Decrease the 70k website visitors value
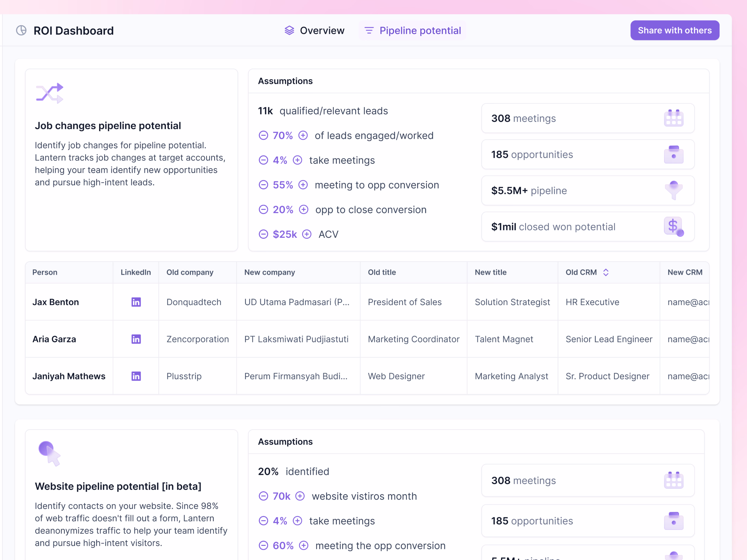Viewport: 747px width, 560px height. (263, 496)
